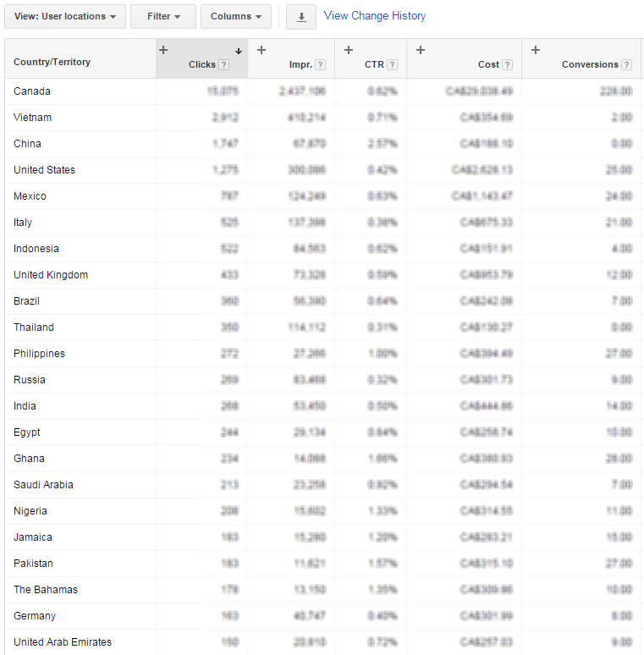Click the Clicks help question mark icon

tap(224, 65)
